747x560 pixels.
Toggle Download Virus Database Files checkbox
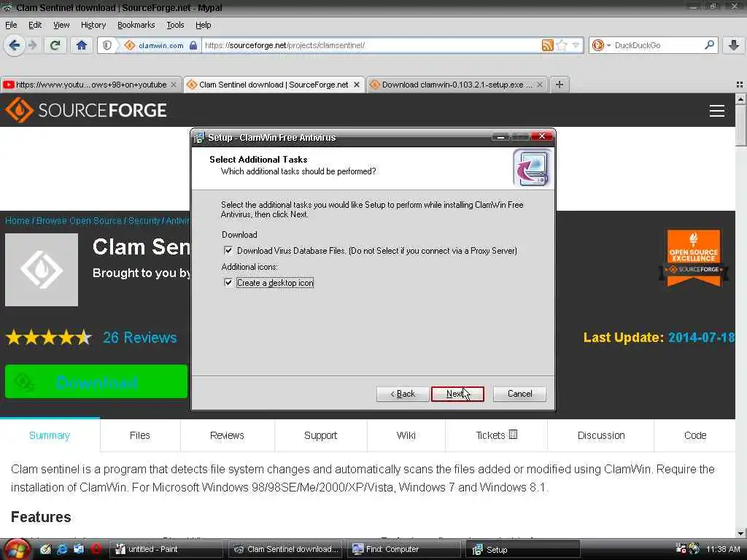pos(228,250)
